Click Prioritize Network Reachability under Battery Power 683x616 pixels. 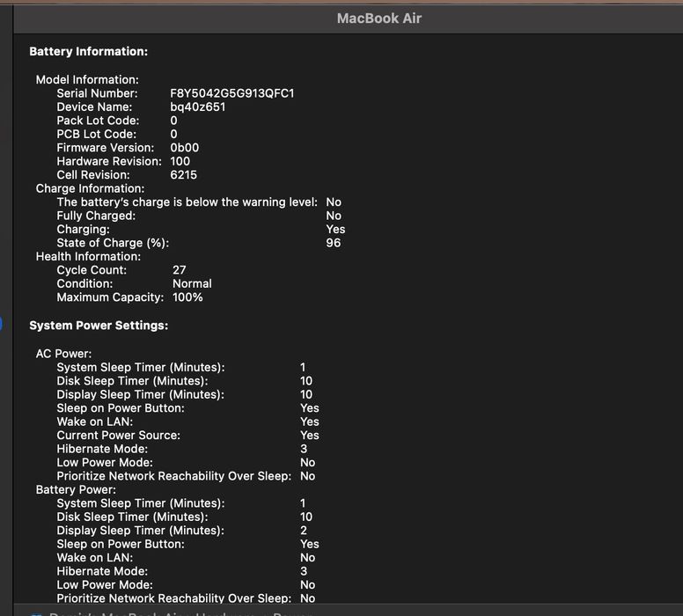click(x=173, y=598)
